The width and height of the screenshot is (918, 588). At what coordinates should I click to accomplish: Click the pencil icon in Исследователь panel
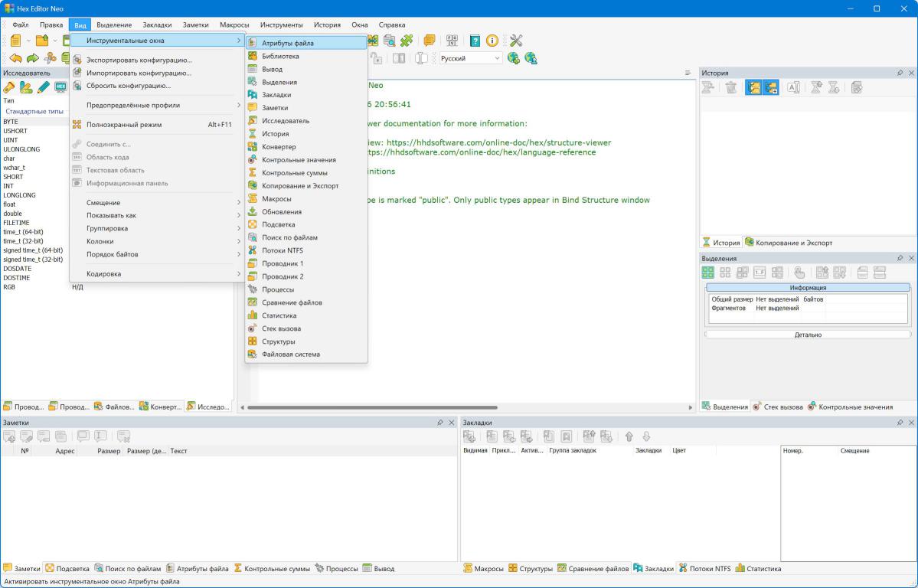pos(43,87)
